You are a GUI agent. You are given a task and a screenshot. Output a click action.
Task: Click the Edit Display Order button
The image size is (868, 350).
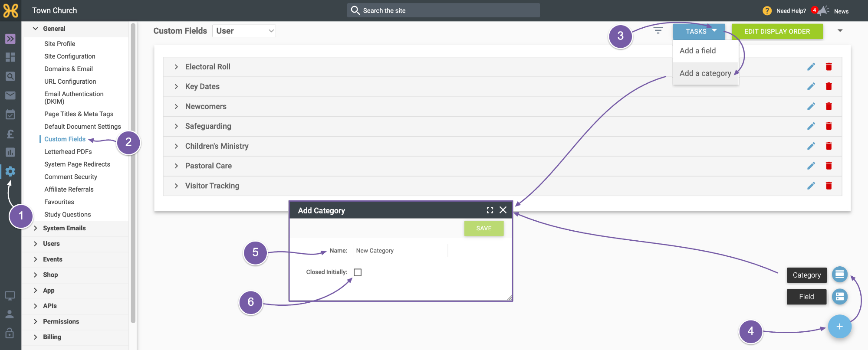pyautogui.click(x=777, y=31)
